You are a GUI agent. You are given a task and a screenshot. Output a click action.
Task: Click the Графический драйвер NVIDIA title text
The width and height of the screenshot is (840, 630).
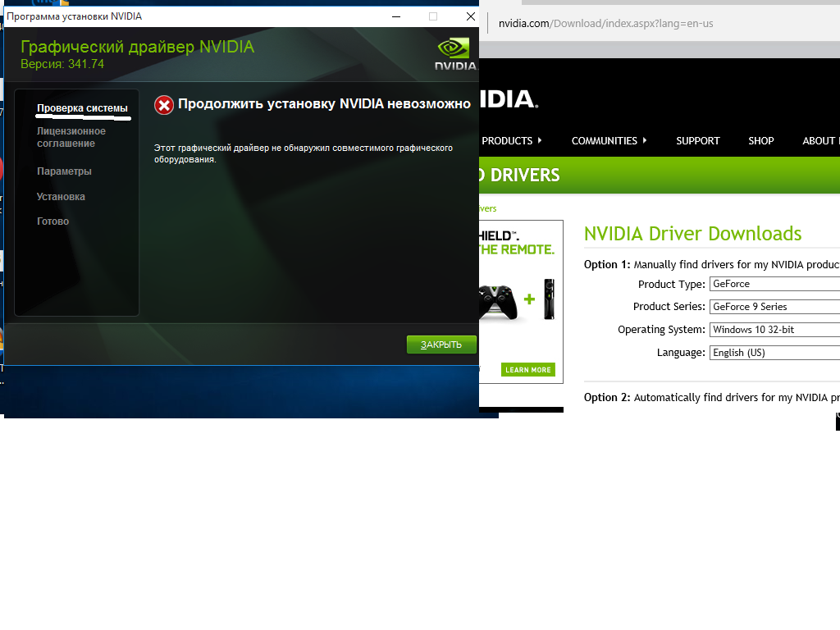pos(137,47)
